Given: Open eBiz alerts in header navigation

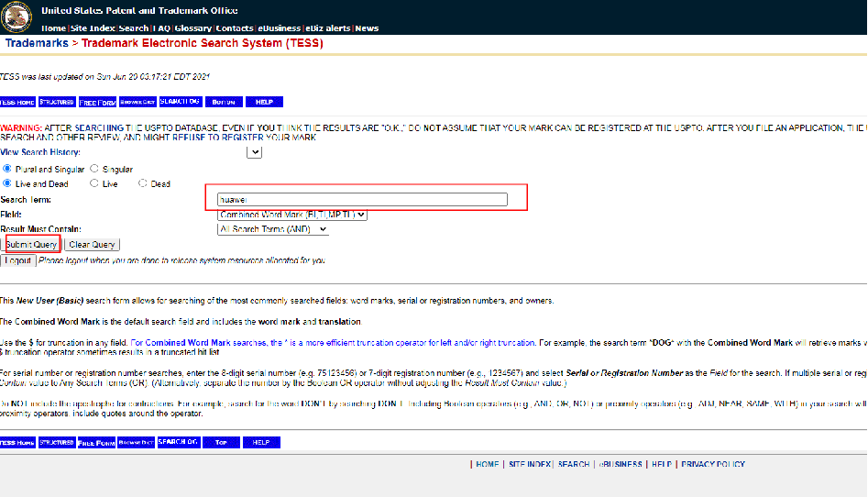Looking at the screenshot, I should [328, 28].
